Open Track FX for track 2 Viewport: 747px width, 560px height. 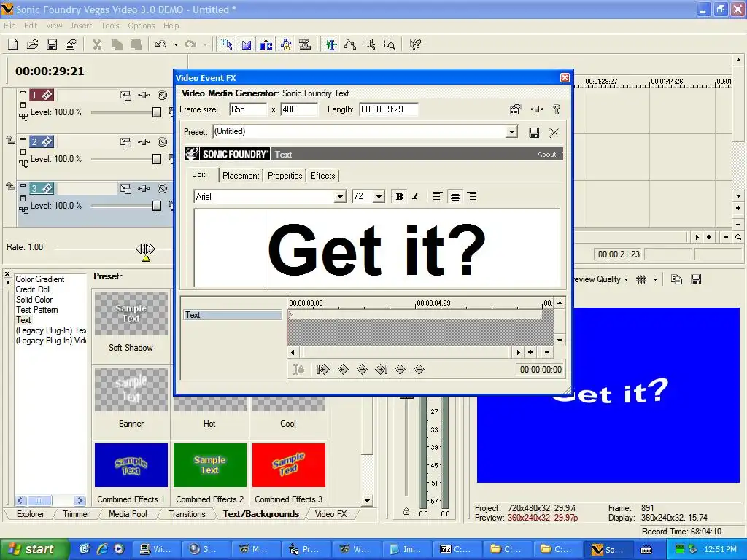coord(144,142)
